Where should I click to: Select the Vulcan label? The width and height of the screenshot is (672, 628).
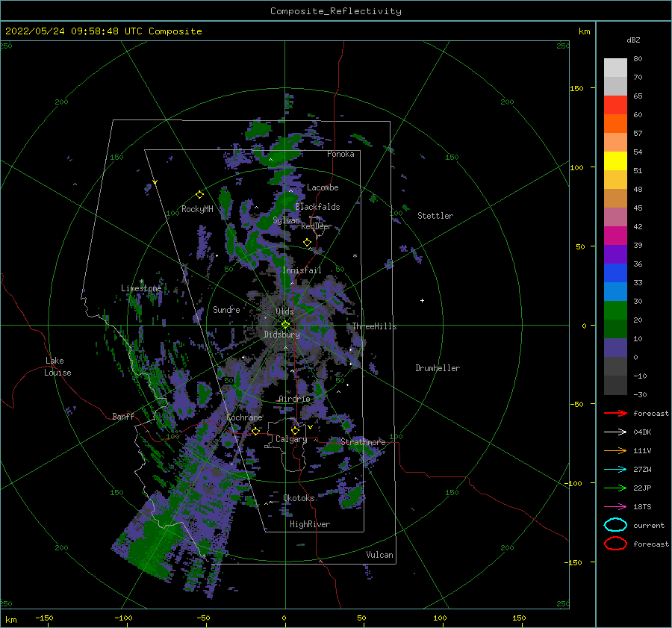coord(380,555)
